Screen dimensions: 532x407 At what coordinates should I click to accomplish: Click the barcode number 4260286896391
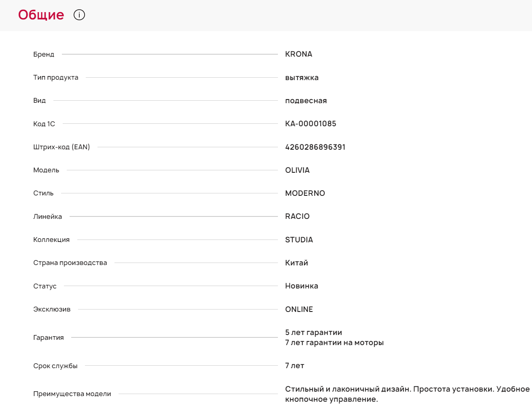click(x=315, y=147)
